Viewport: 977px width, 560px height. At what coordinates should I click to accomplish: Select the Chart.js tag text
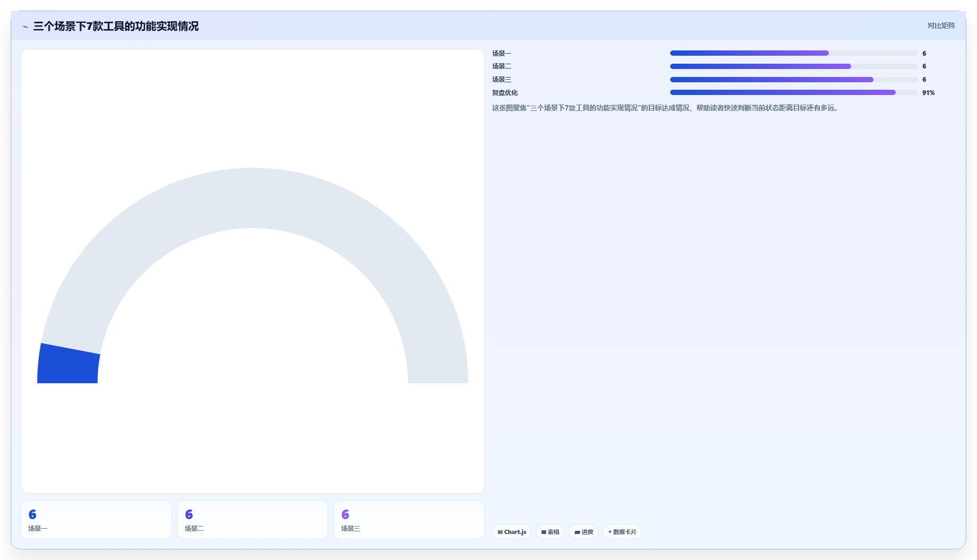point(515,532)
